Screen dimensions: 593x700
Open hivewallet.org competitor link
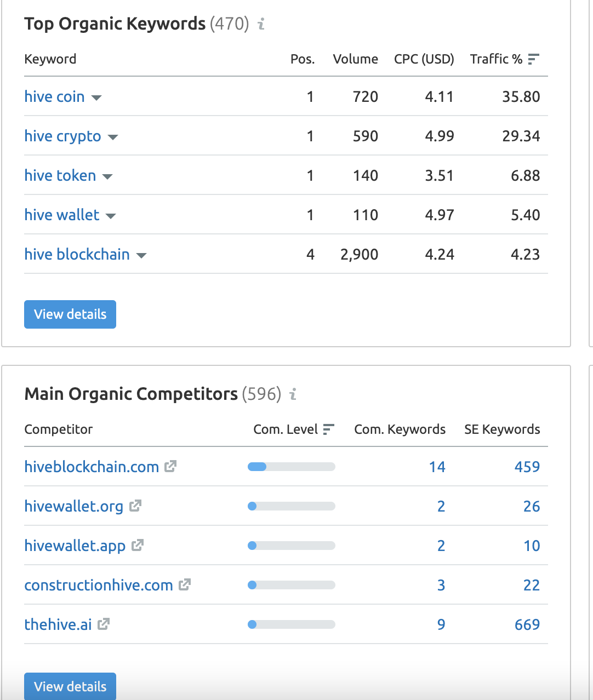74,506
